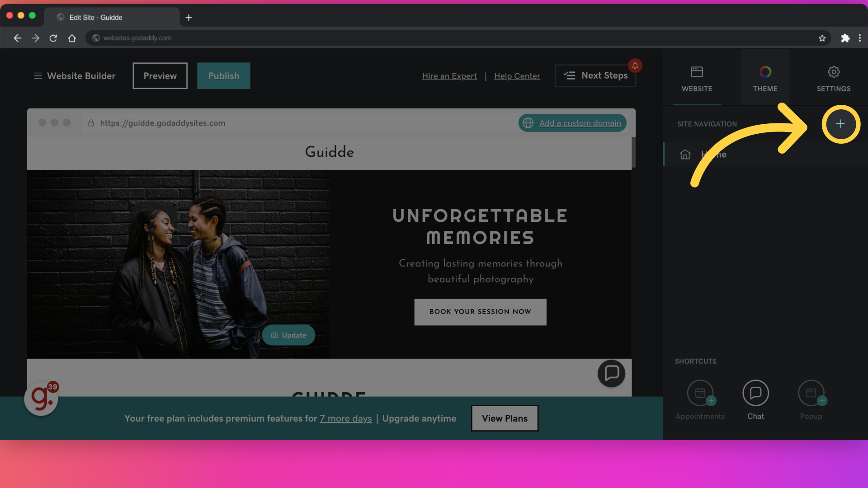Image resolution: width=868 pixels, height=488 pixels.
Task: Click the Update button on hero section
Action: click(288, 335)
